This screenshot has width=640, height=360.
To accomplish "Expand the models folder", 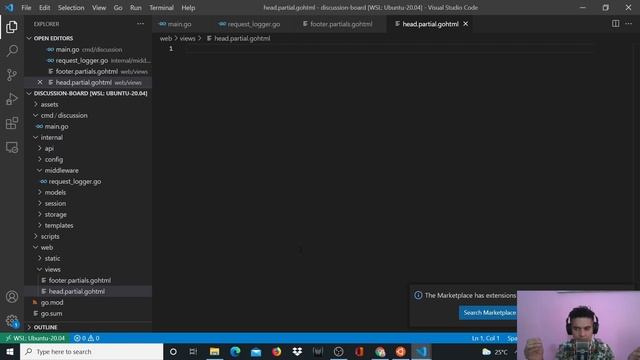I will pos(55,192).
